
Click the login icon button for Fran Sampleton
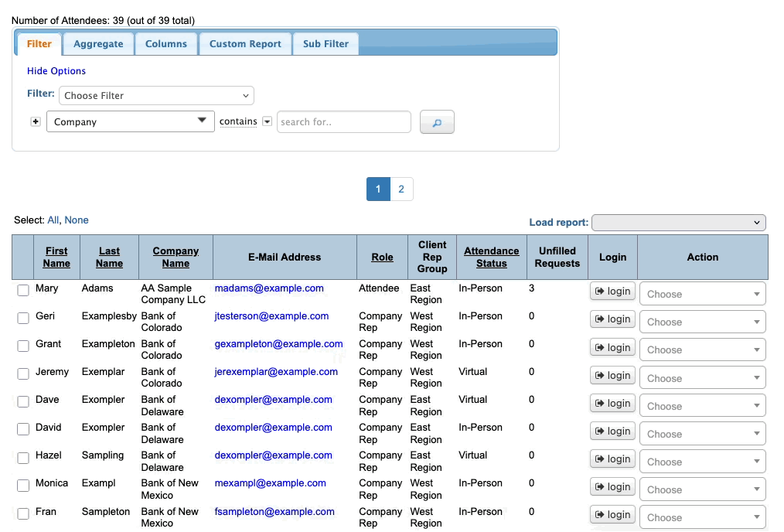pyautogui.click(x=612, y=514)
